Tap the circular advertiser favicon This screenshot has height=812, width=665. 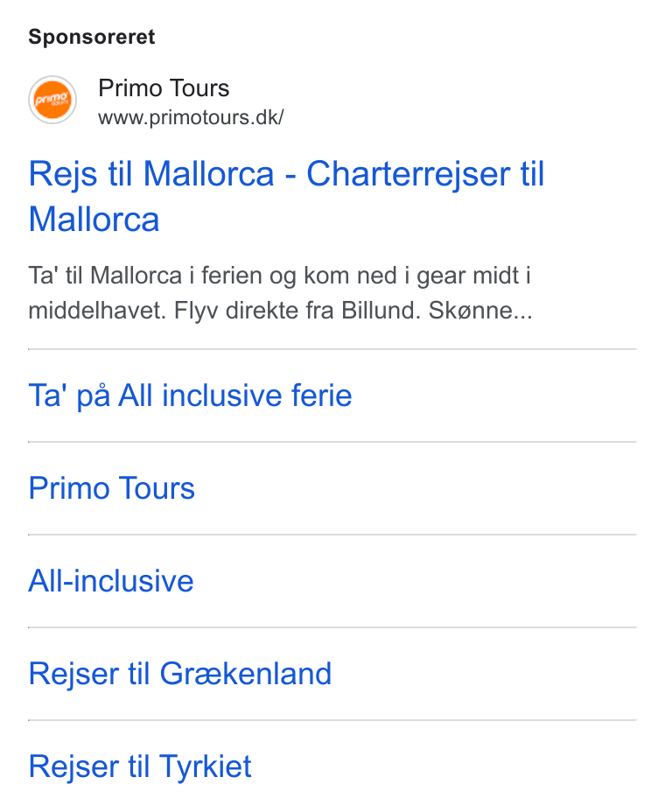pos(52,100)
